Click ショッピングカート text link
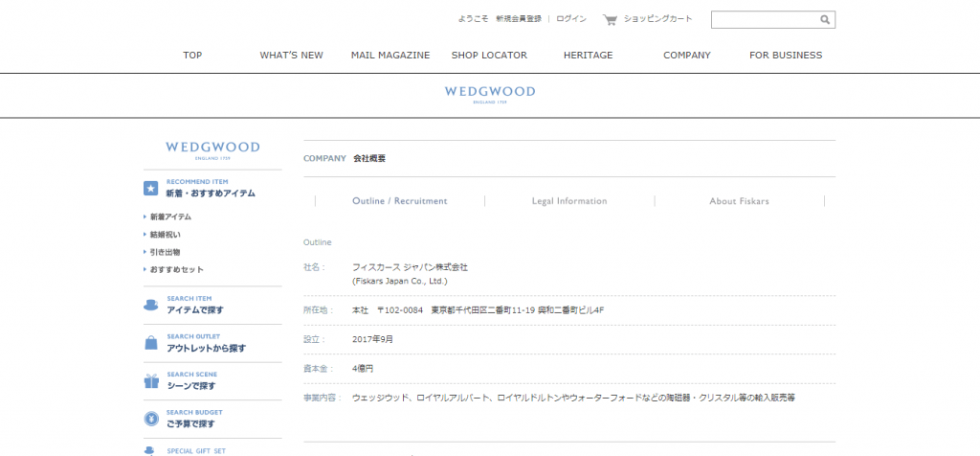 658,19
